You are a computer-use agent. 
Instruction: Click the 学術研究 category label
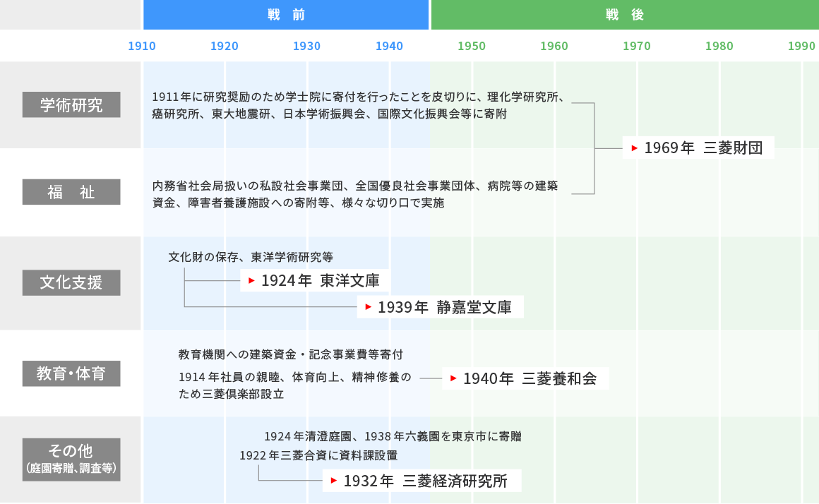71,104
